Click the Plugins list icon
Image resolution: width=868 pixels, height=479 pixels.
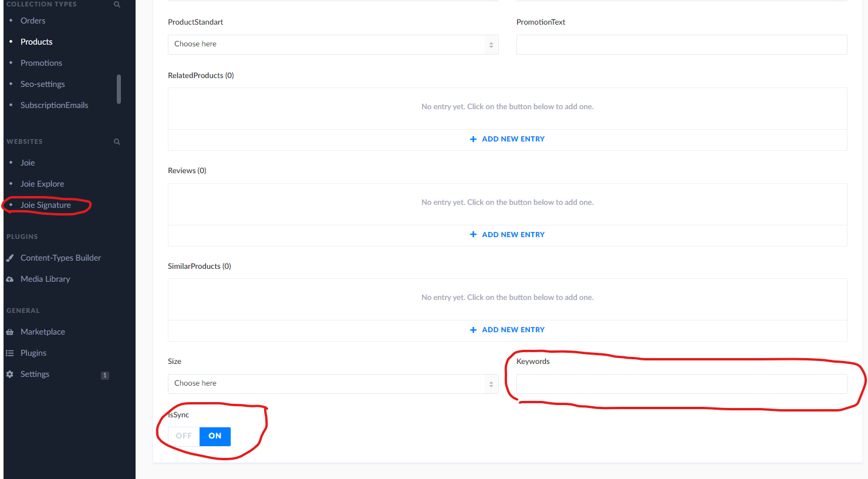(x=10, y=353)
